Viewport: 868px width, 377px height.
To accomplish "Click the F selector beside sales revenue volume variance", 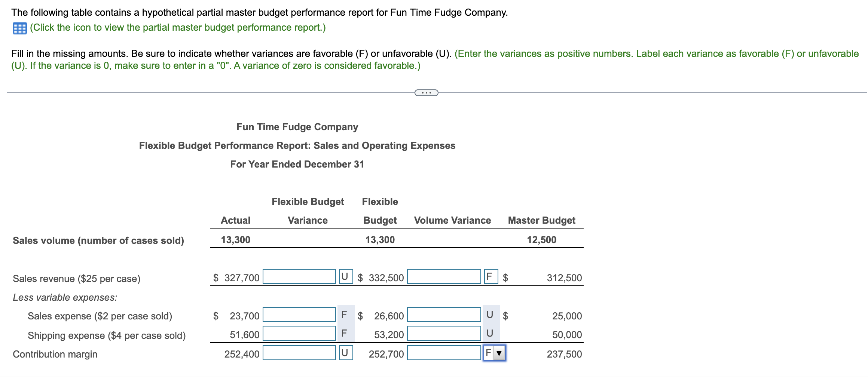I will [490, 277].
